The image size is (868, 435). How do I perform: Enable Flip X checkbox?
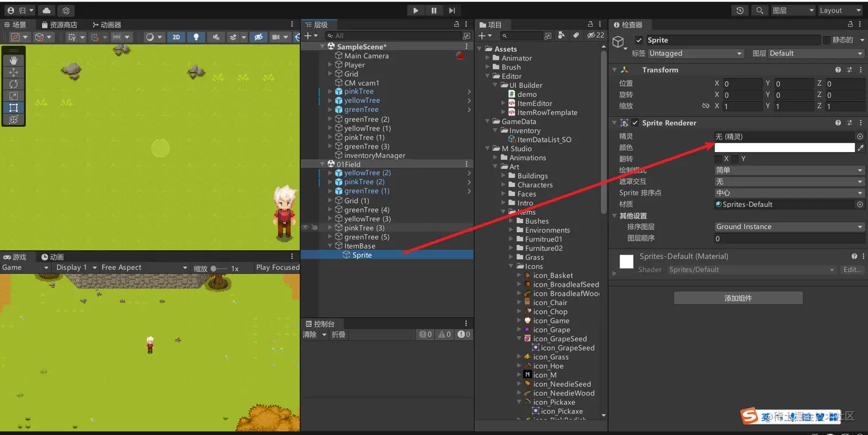[718, 159]
